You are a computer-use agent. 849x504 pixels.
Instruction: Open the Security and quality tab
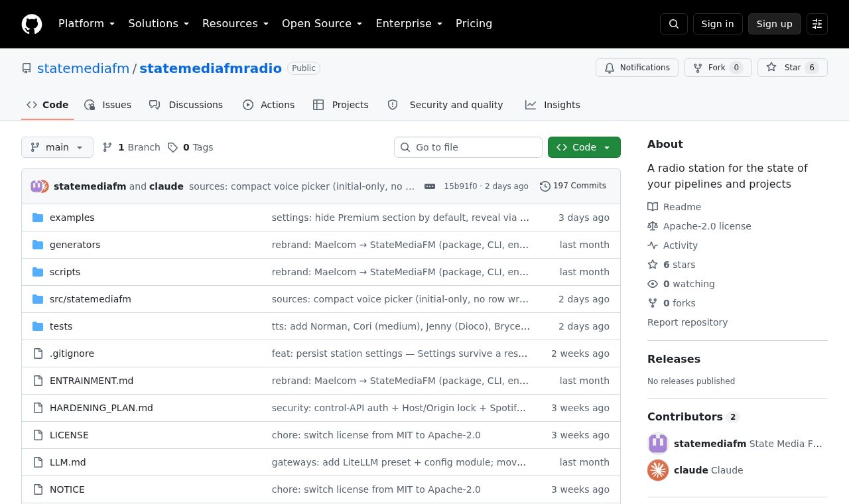click(446, 105)
